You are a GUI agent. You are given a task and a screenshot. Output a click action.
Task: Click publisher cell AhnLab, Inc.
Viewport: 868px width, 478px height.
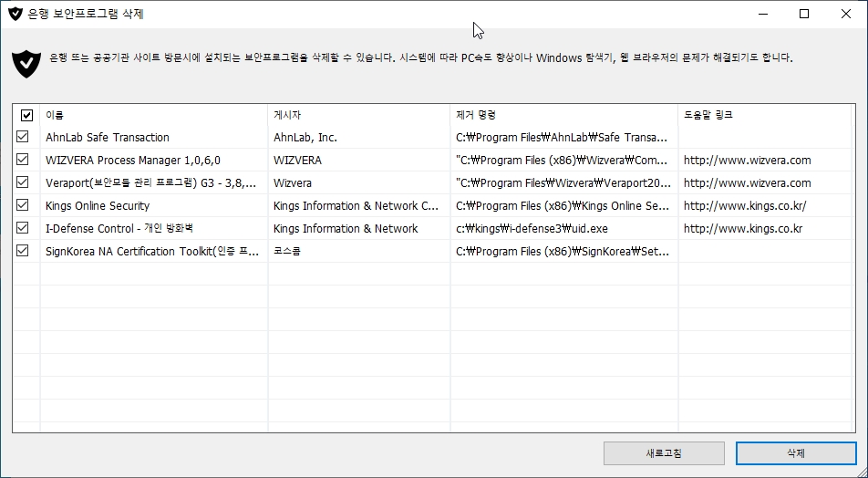coord(305,138)
